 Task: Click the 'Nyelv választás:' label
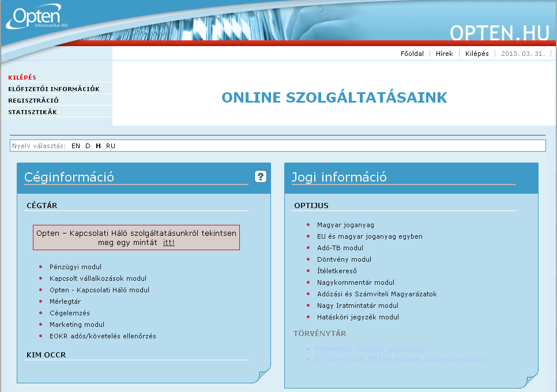(x=39, y=146)
